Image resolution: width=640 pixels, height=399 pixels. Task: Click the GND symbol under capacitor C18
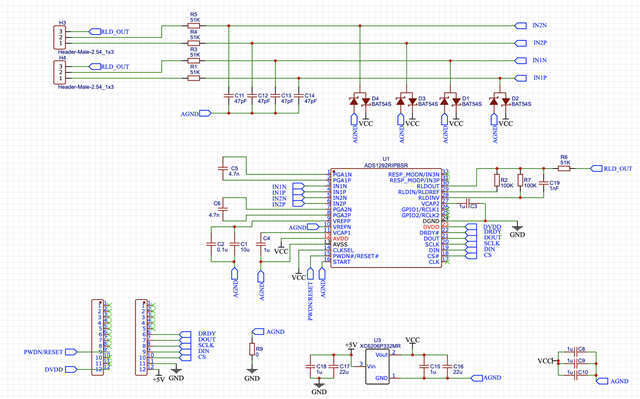point(318,387)
